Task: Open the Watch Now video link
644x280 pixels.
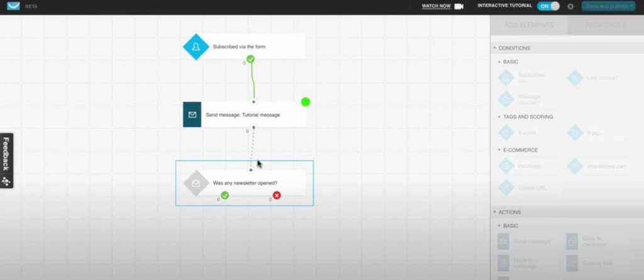Action: click(436, 6)
